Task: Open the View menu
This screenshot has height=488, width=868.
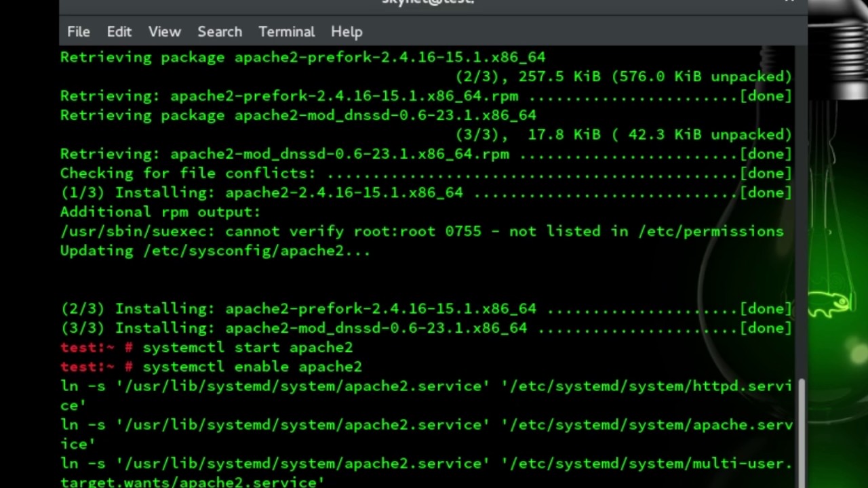Action: tap(164, 32)
